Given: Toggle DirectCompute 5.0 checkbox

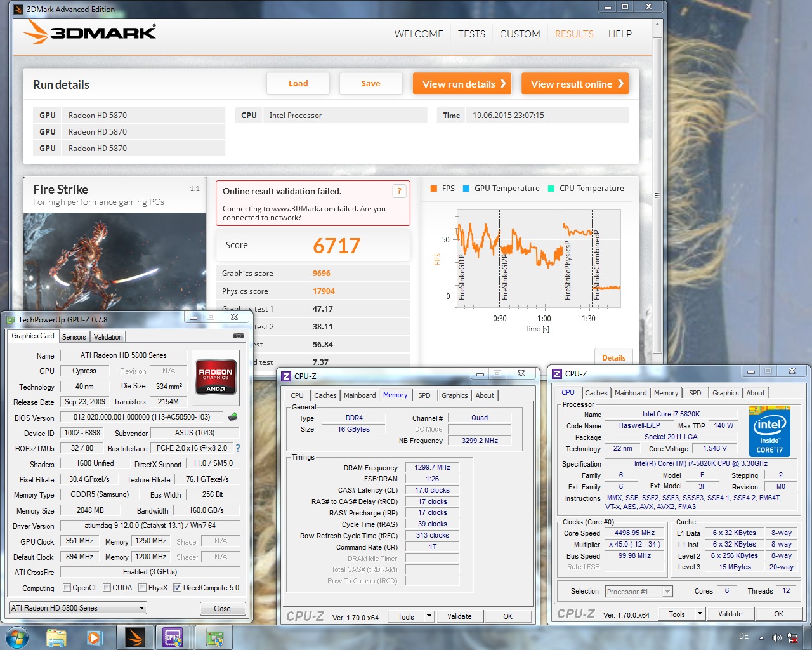Looking at the screenshot, I should [x=177, y=588].
